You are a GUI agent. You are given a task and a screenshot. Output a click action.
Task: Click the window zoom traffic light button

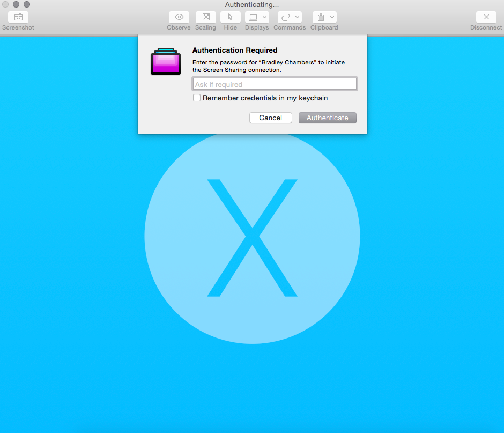pyautogui.click(x=27, y=4)
